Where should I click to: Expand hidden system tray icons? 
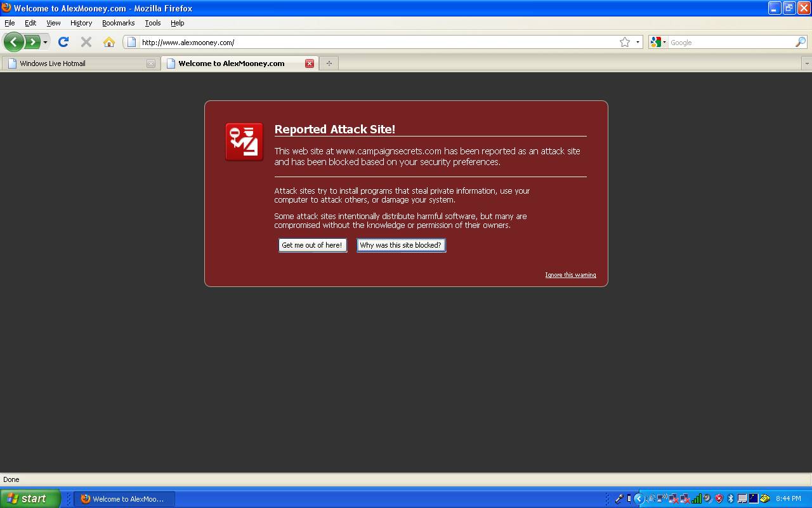[639, 498]
